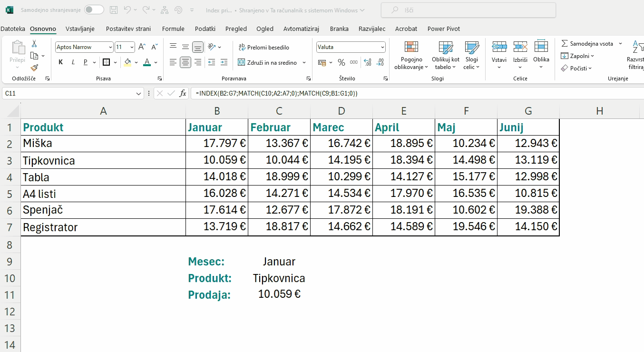Click the increase indent icon

pos(224,62)
